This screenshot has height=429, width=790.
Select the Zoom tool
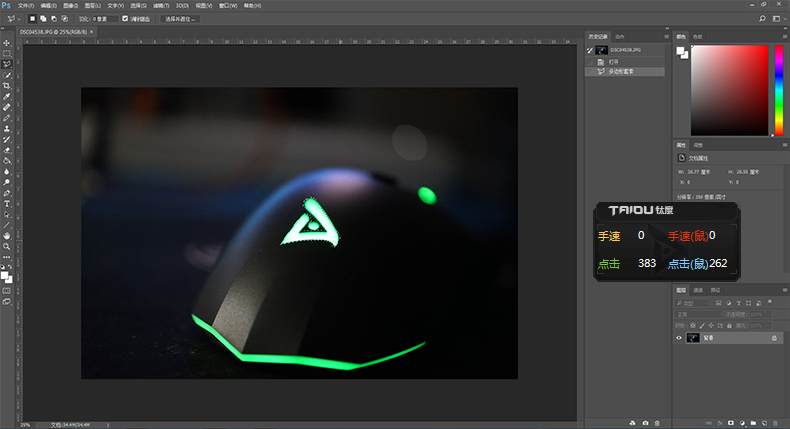click(x=7, y=247)
